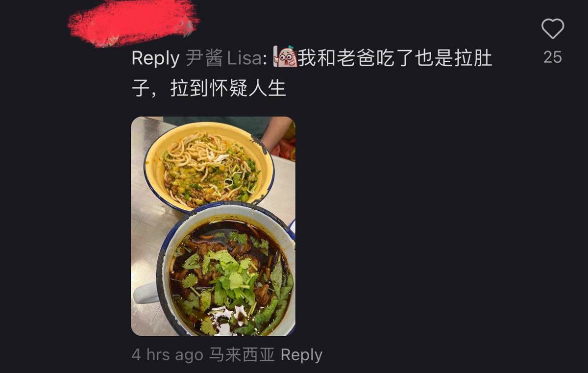
Task: Like the comment with the heart icon
Action: click(x=553, y=28)
